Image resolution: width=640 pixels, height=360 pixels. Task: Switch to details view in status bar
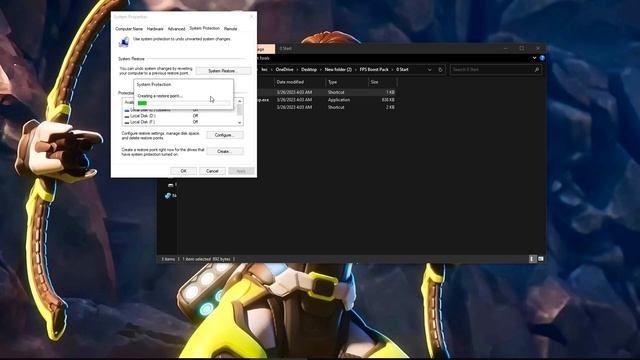(532, 259)
